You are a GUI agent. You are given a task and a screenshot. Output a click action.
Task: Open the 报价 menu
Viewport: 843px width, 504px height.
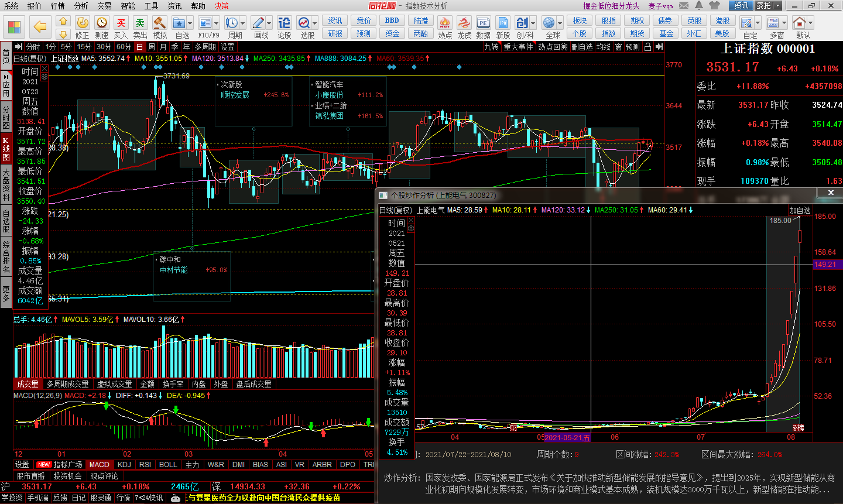pyautogui.click(x=35, y=6)
